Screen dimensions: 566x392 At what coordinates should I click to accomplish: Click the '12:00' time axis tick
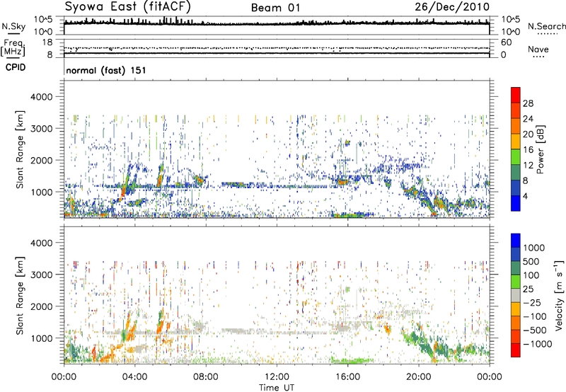[x=277, y=377]
